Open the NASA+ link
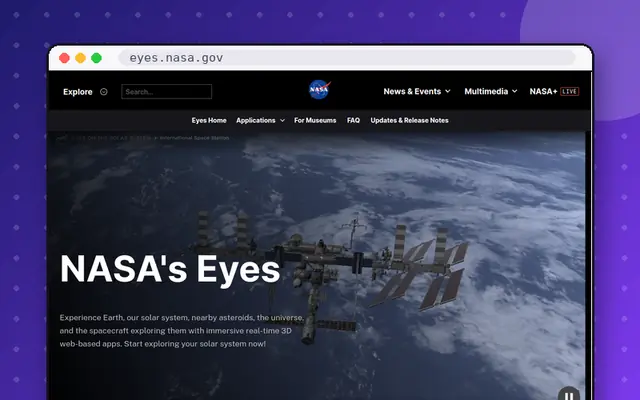 [543, 91]
